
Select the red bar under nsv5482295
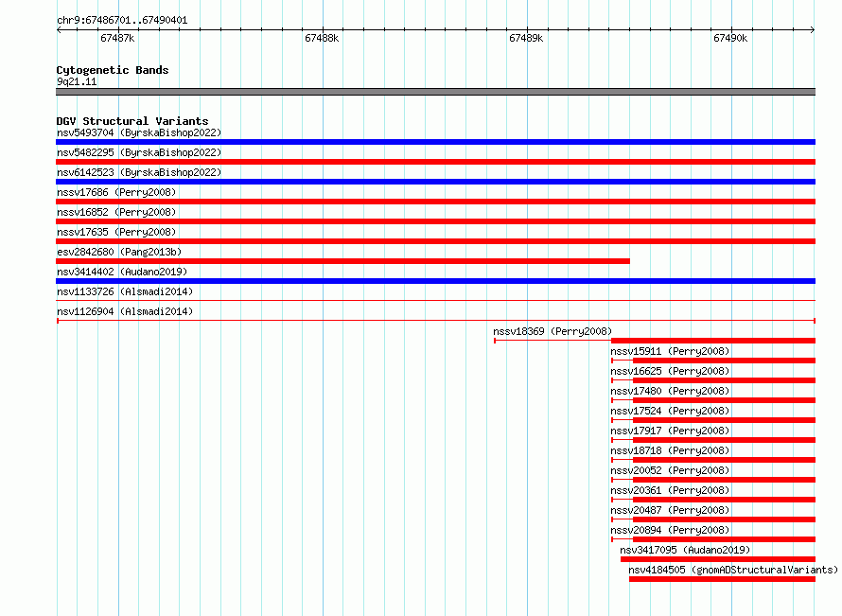tap(435, 162)
